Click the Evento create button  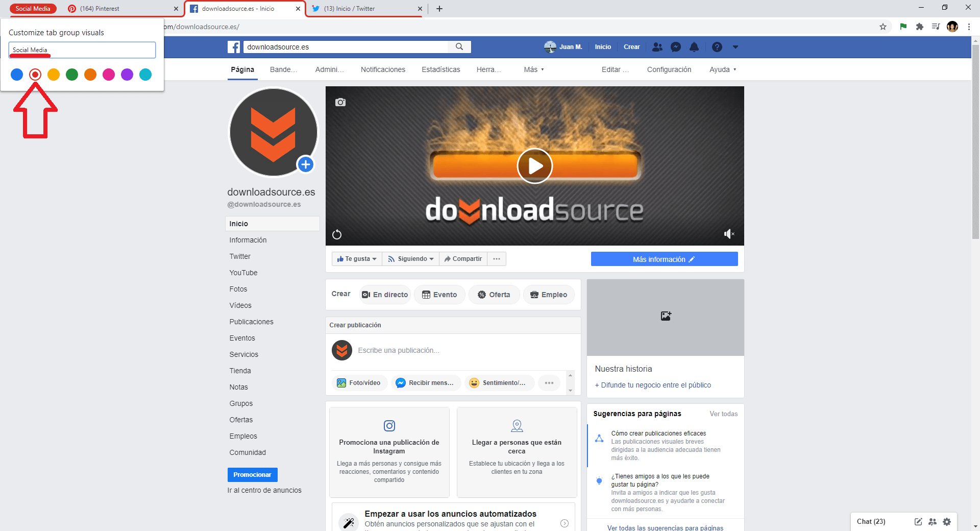439,295
